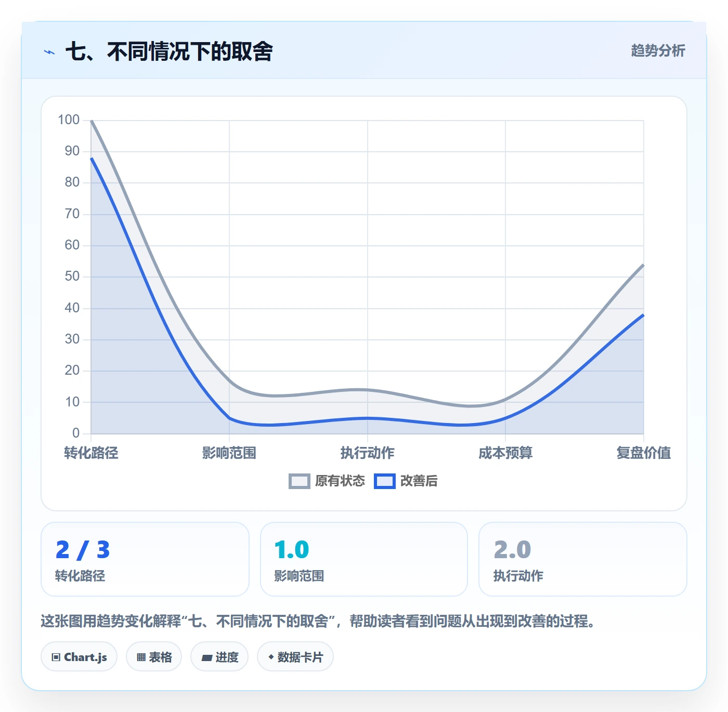Click the 100 y-axis tick label
Screen dimensions: 728x712
point(69,120)
